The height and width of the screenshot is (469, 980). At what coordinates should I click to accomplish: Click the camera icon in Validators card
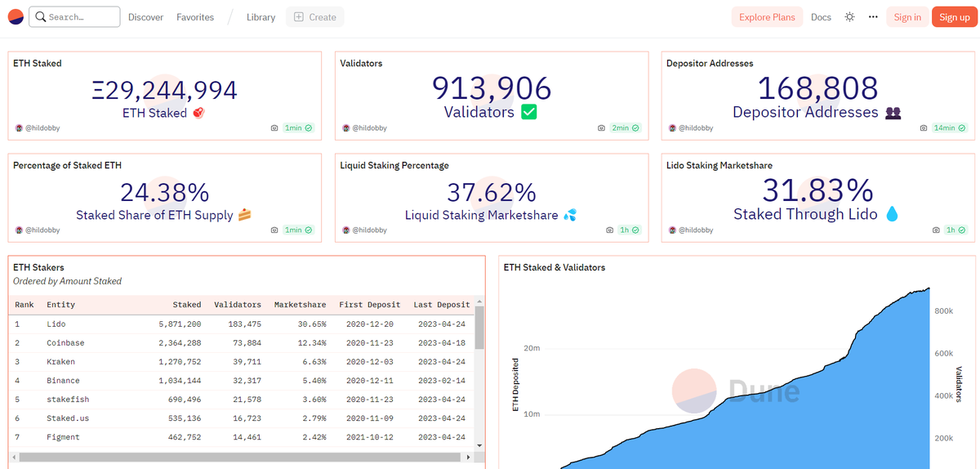point(602,128)
